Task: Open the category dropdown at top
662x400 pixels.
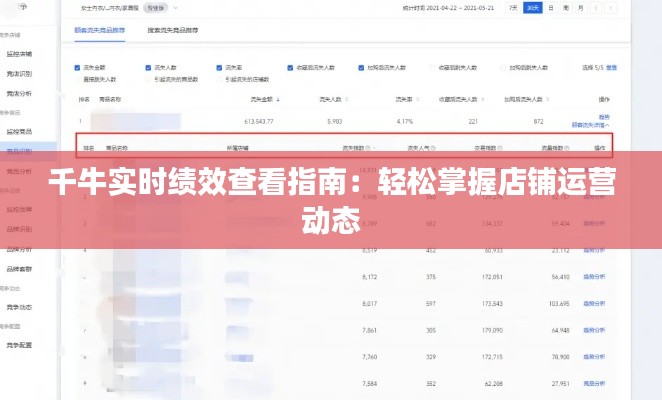Action: pos(156,6)
